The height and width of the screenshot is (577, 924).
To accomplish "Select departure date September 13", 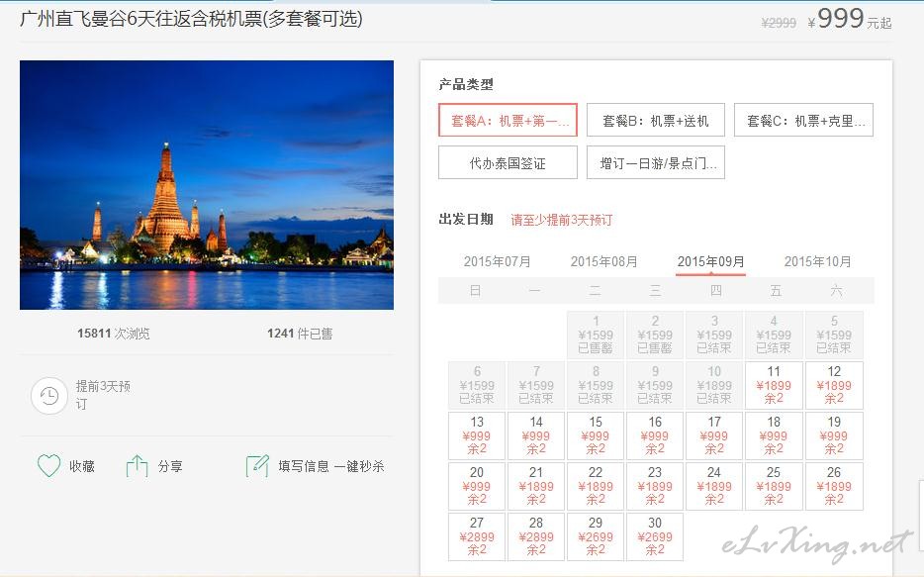I will point(477,436).
